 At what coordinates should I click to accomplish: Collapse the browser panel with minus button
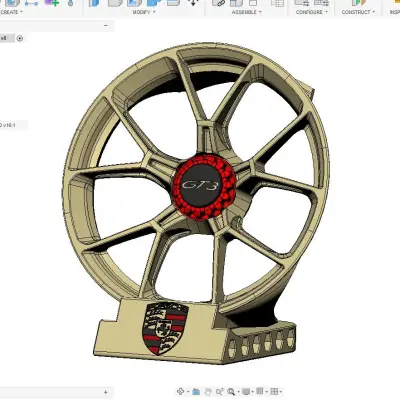coord(106,25)
